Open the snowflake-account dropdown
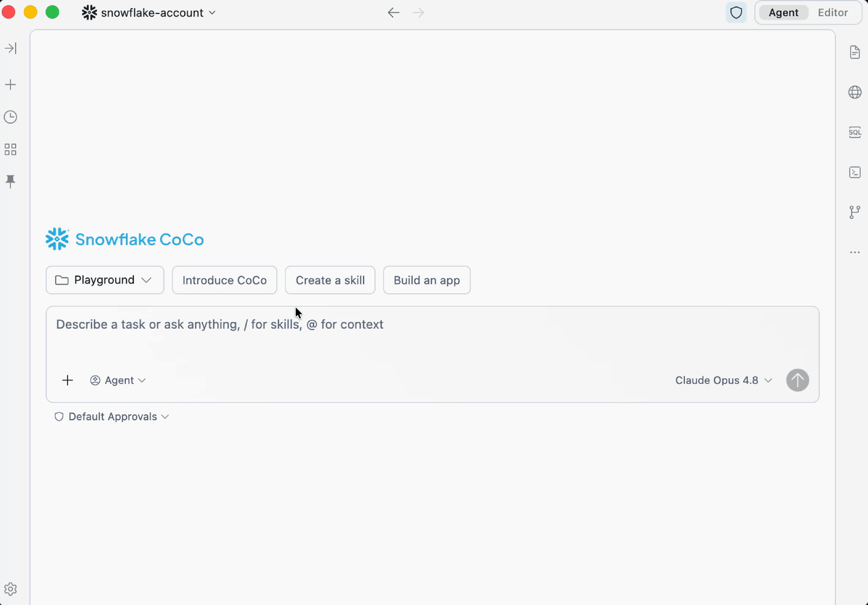The image size is (868, 605). click(149, 13)
